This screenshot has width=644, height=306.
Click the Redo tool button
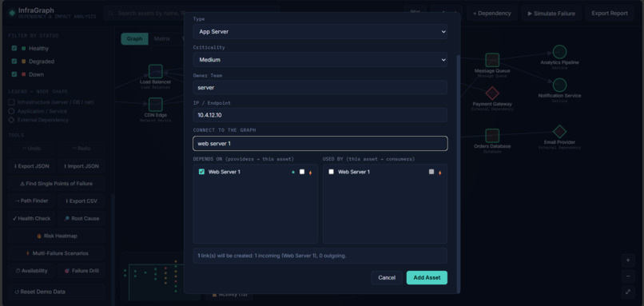click(x=81, y=149)
